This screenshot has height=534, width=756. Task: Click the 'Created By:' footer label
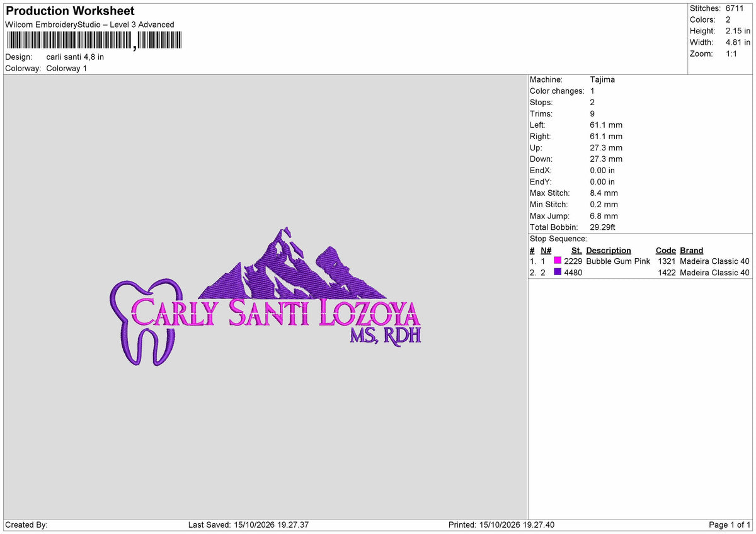pyautogui.click(x=26, y=525)
